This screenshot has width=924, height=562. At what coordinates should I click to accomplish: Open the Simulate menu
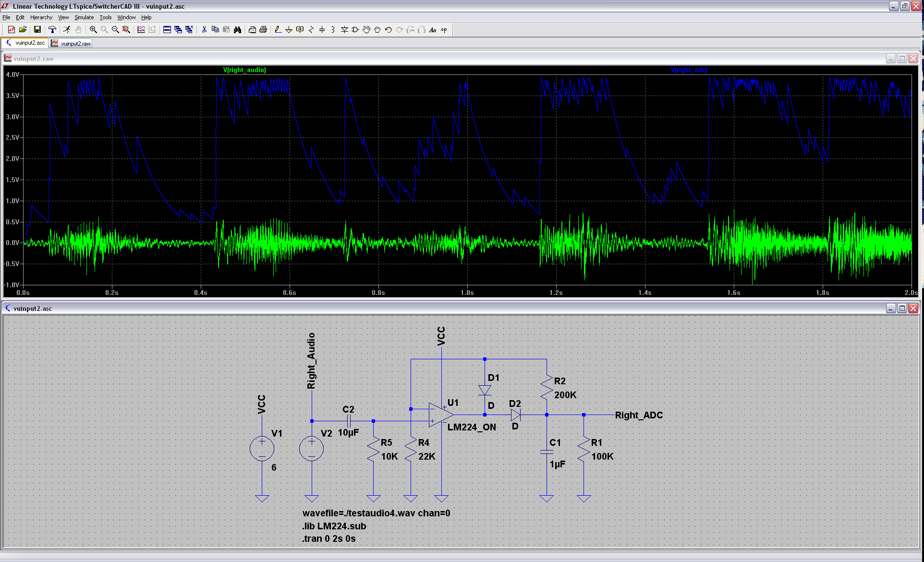tap(84, 17)
